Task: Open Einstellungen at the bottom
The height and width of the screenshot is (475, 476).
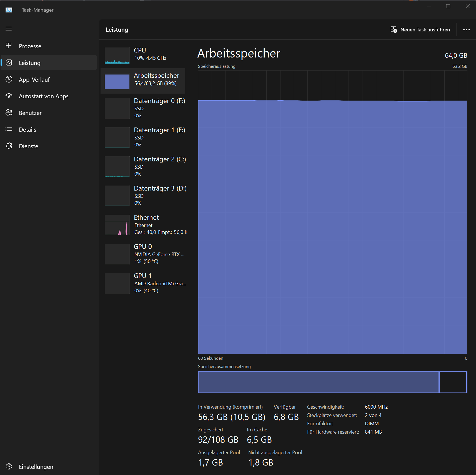Action: (x=49, y=467)
